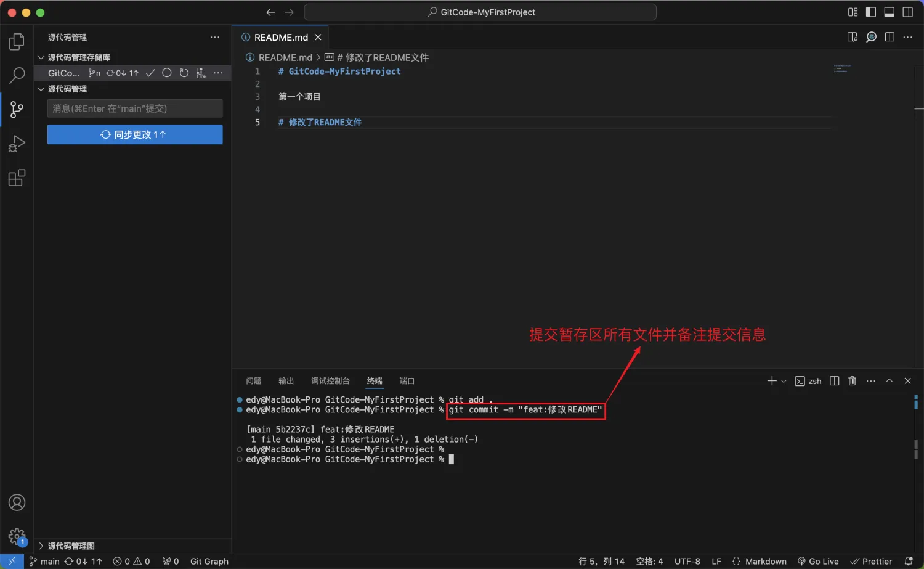Kill terminal with the trash icon

click(x=852, y=381)
